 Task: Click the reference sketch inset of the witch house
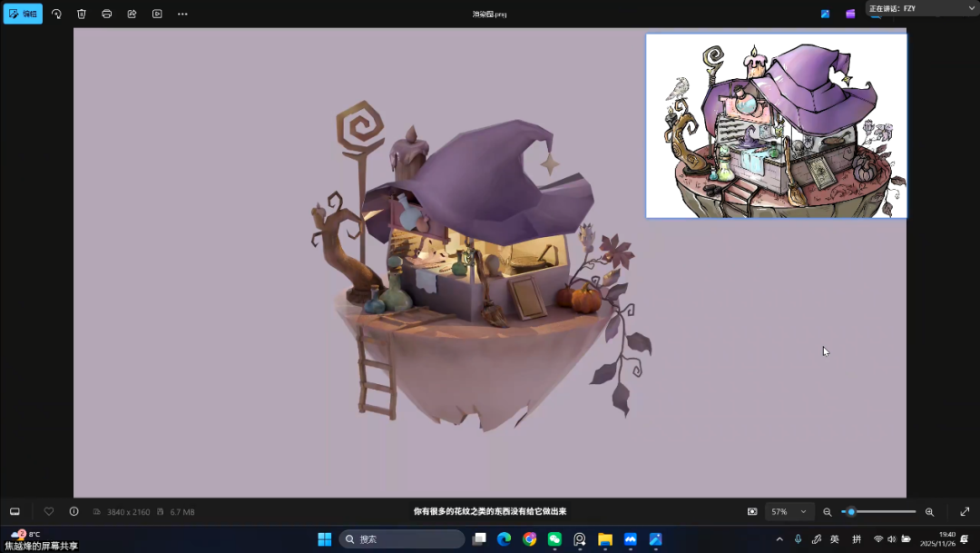point(776,126)
